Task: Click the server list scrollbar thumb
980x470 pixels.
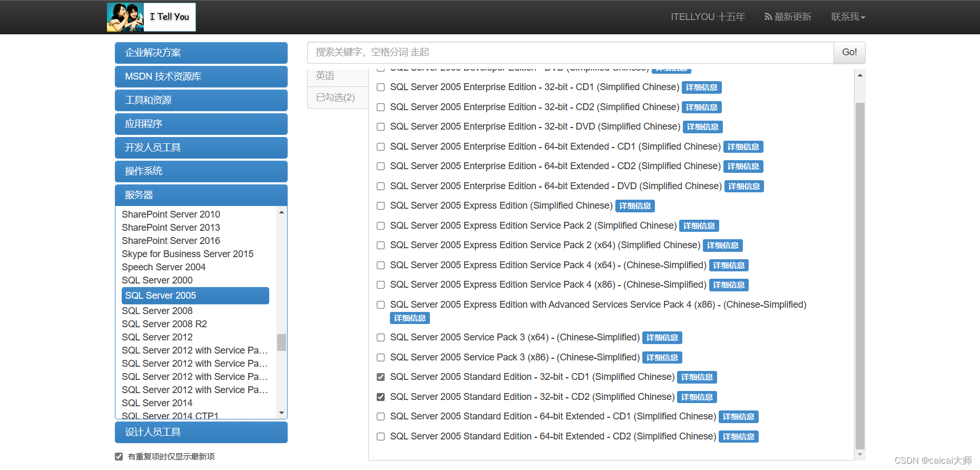Action: point(282,342)
